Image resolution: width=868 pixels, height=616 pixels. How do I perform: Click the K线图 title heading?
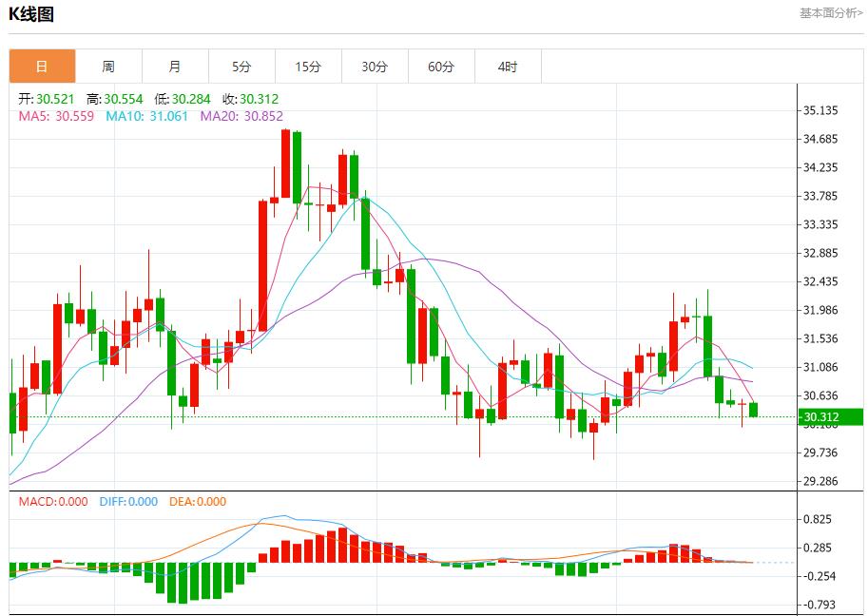31,14
